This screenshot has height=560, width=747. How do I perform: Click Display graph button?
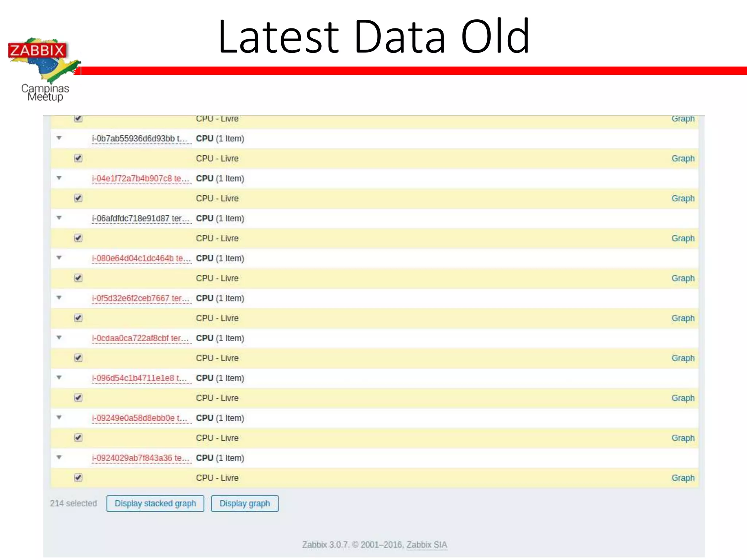[244, 503]
